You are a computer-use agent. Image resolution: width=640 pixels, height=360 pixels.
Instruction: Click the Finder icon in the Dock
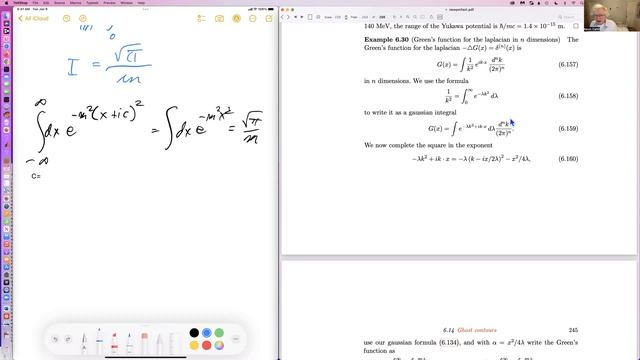point(6,16)
